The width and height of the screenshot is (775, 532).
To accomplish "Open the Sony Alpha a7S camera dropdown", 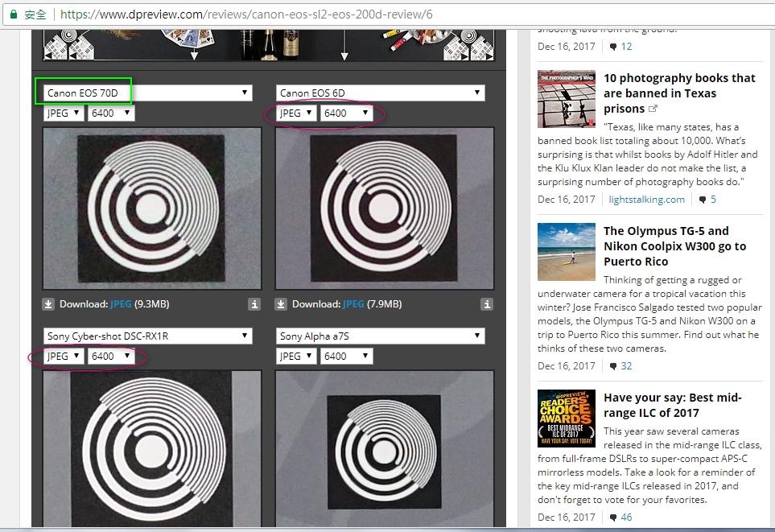I will [x=380, y=336].
